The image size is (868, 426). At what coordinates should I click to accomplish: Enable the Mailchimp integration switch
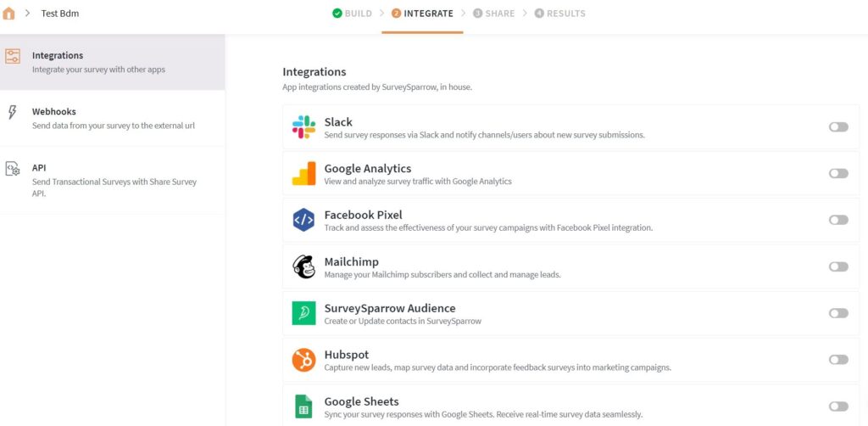(x=838, y=266)
